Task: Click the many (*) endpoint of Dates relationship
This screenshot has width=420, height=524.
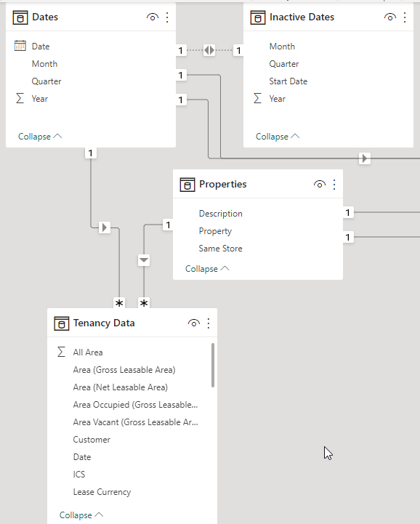Action: point(119,303)
